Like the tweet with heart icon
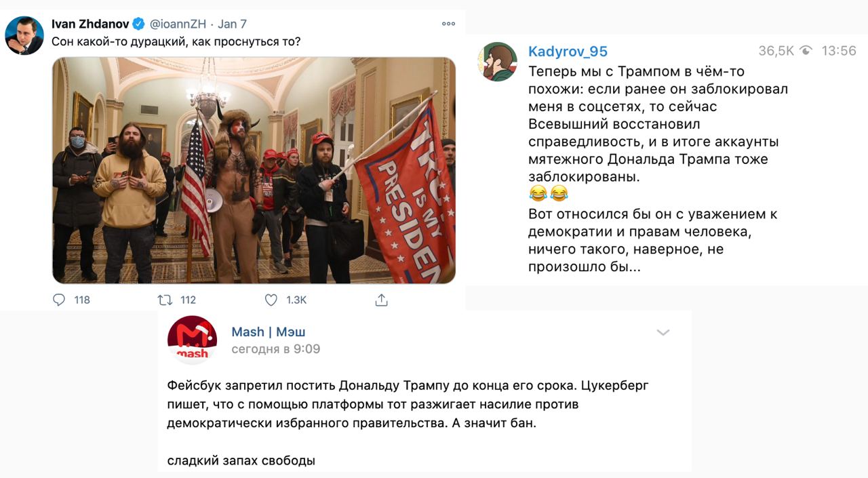Image resolution: width=868 pixels, height=478 pixels. pos(271,300)
